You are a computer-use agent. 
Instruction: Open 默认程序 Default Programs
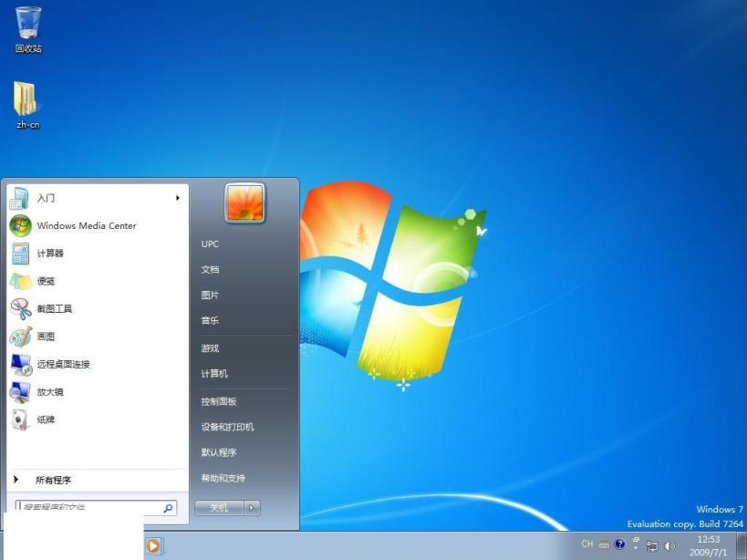[219, 452]
